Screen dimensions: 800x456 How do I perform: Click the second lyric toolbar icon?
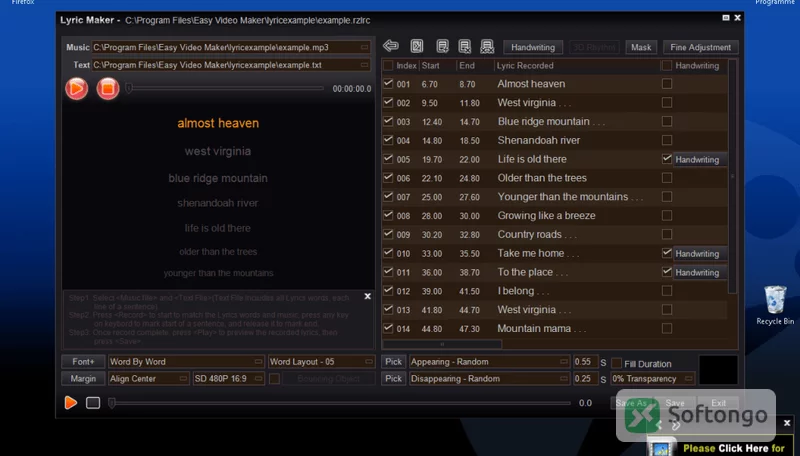point(417,46)
